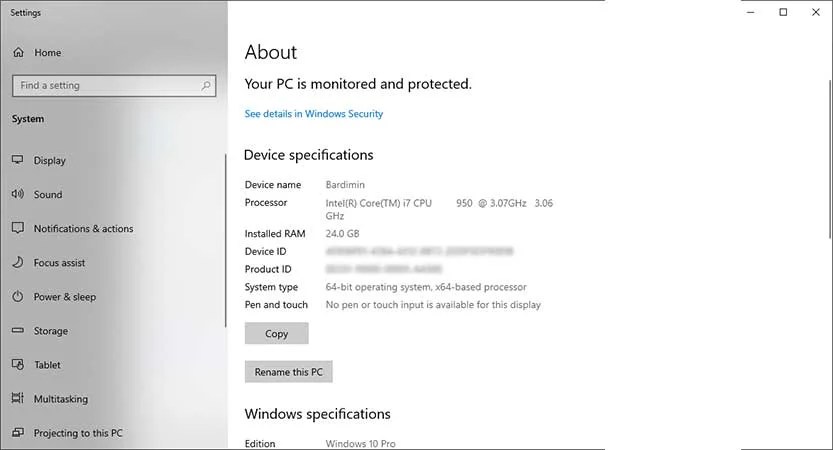Click the System section label
The width and height of the screenshot is (833, 450).
pos(28,119)
